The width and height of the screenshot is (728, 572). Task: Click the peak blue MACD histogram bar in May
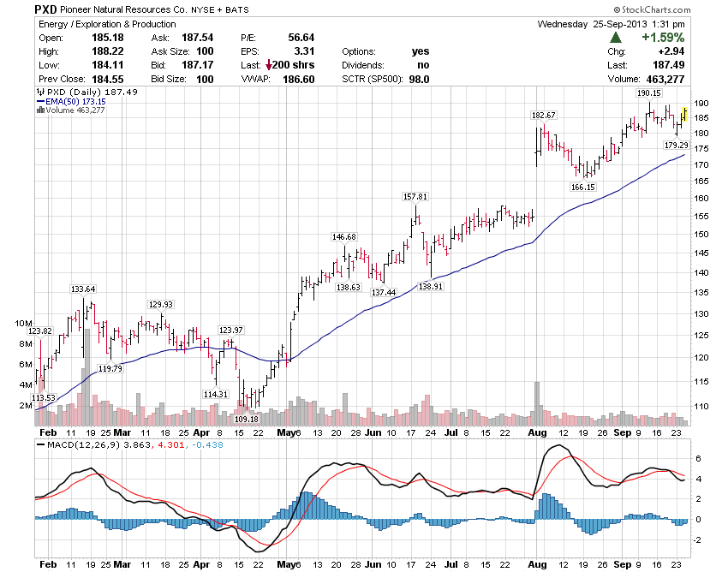305,505
